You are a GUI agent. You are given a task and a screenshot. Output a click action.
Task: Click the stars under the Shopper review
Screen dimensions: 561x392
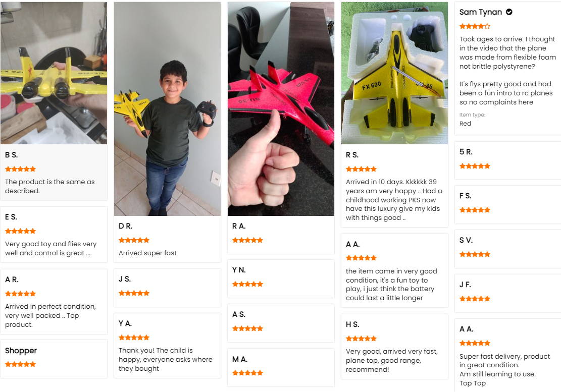tap(20, 364)
